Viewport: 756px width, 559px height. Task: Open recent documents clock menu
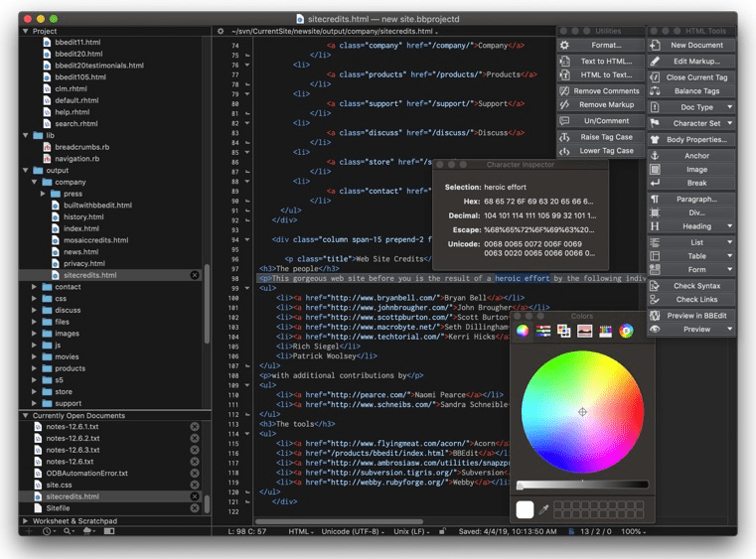tap(49, 531)
